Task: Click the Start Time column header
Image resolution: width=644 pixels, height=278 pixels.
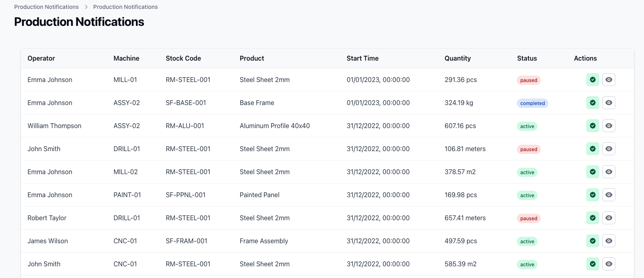Action: 362,58
